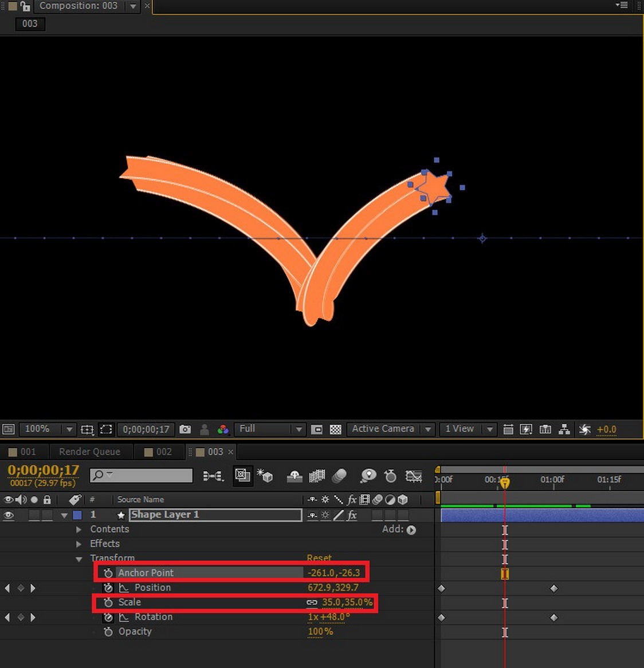Click Reset for the Transform group
Viewport: 644px width, 668px height.
click(319, 558)
